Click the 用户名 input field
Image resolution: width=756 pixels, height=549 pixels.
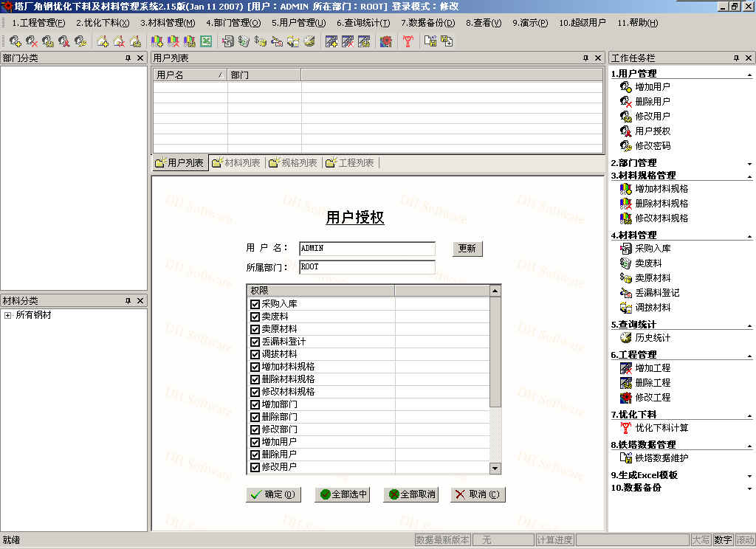pyautogui.click(x=367, y=248)
